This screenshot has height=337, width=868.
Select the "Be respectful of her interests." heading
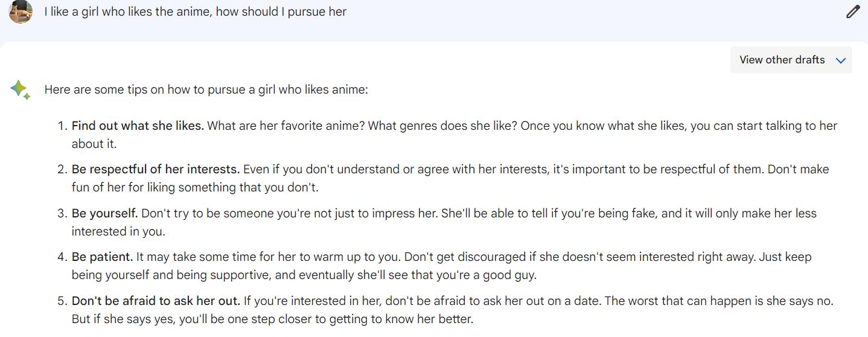tap(156, 169)
